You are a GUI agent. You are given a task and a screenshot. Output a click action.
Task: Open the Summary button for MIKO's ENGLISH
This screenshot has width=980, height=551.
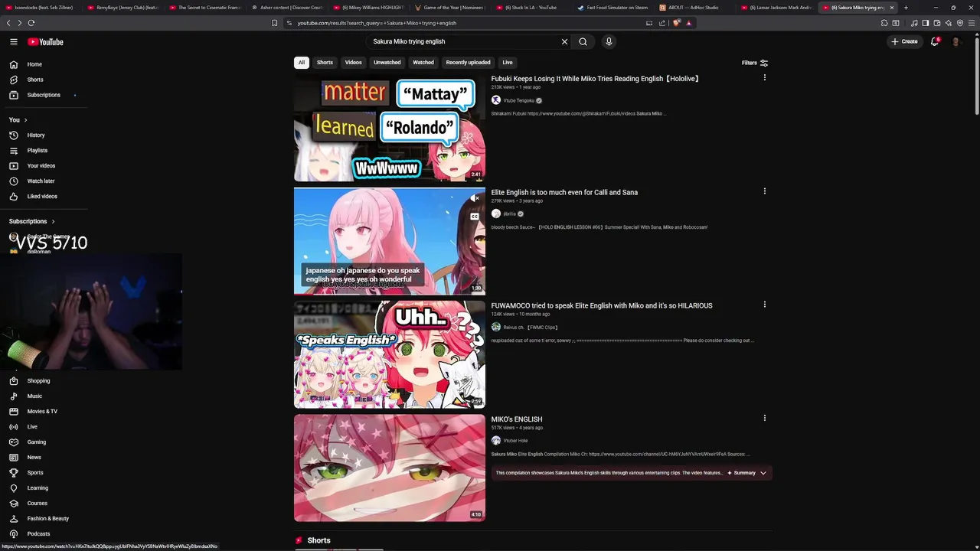point(741,473)
